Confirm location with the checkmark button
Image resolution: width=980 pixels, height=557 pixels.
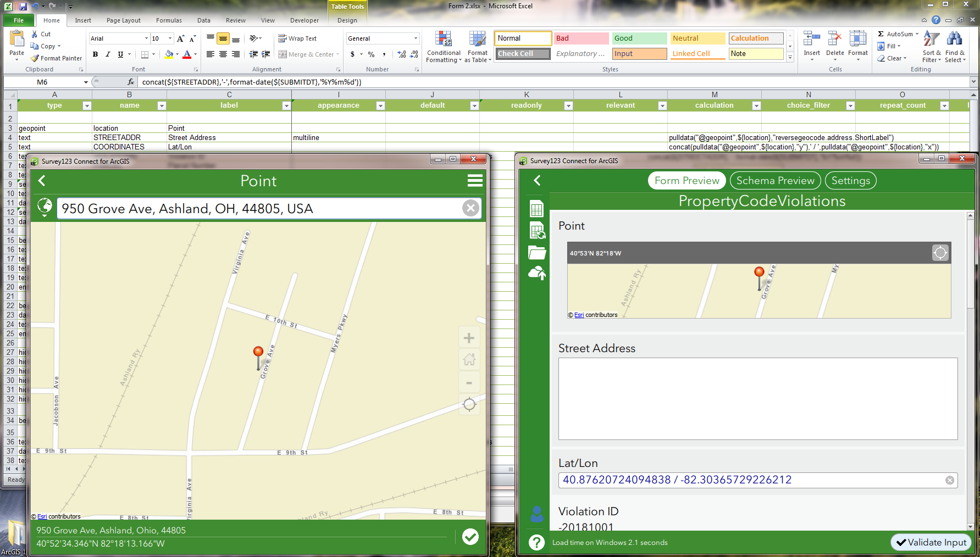(x=470, y=537)
